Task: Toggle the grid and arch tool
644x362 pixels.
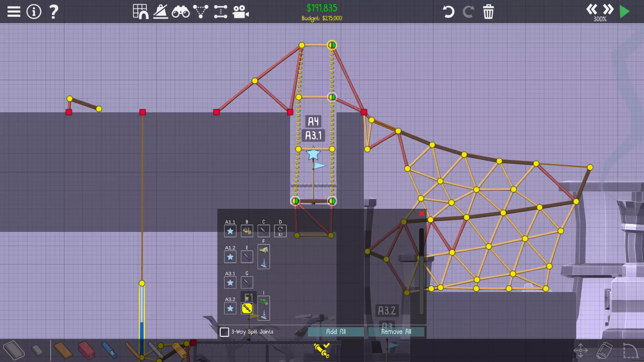Action: click(141, 12)
